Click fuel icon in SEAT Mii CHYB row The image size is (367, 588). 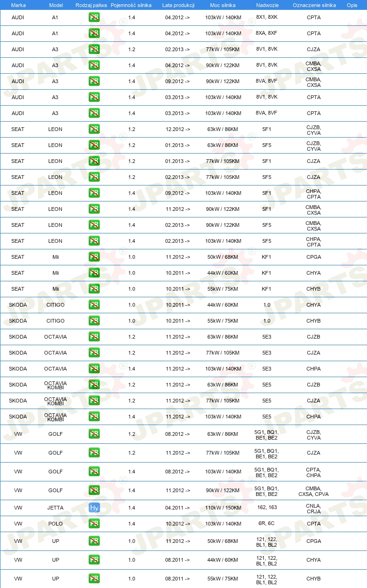pyautogui.click(x=94, y=289)
